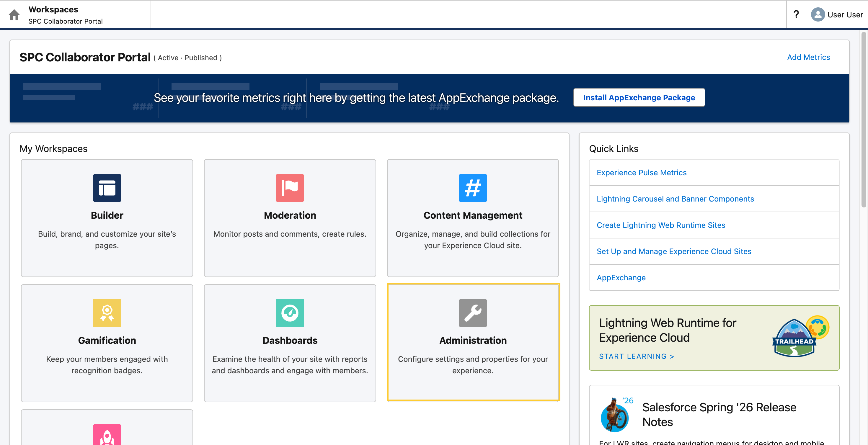This screenshot has width=868, height=445.
Task: Click the START LEARNING link
Action: [x=636, y=356]
